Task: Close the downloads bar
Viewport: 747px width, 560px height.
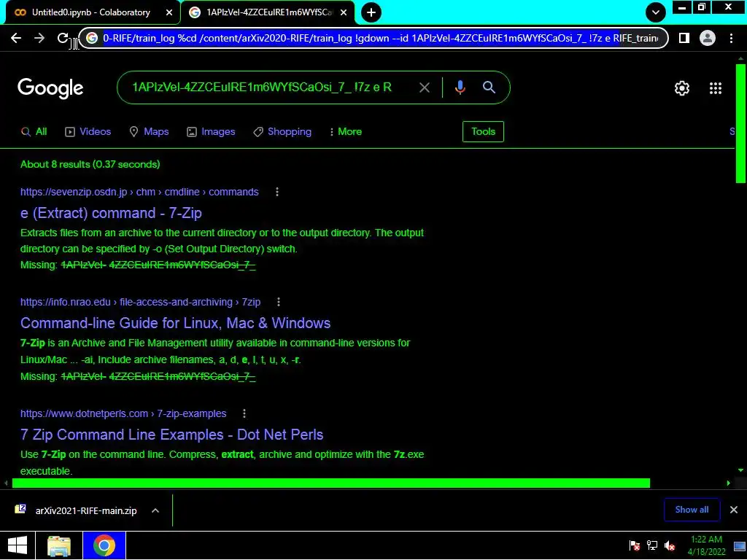Action: pos(734,510)
